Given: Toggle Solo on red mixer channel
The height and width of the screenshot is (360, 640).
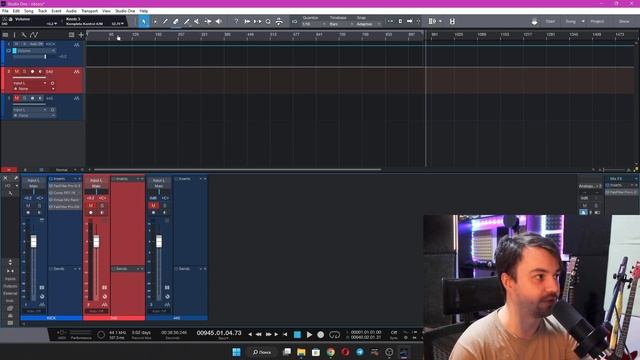Looking at the screenshot, I should [x=102, y=206].
